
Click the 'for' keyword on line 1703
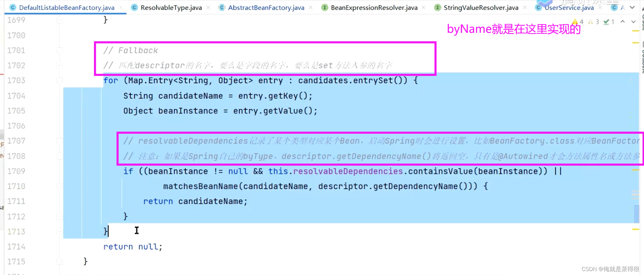coord(111,81)
